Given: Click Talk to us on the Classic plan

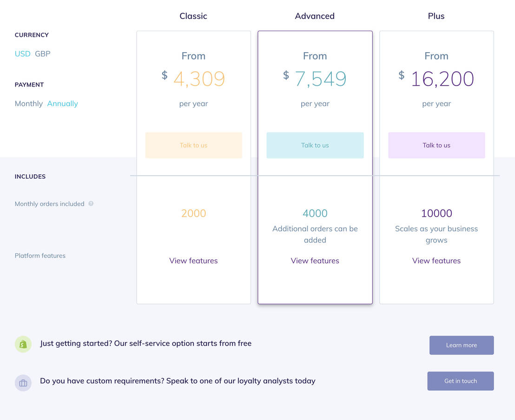Looking at the screenshot, I should (193, 145).
